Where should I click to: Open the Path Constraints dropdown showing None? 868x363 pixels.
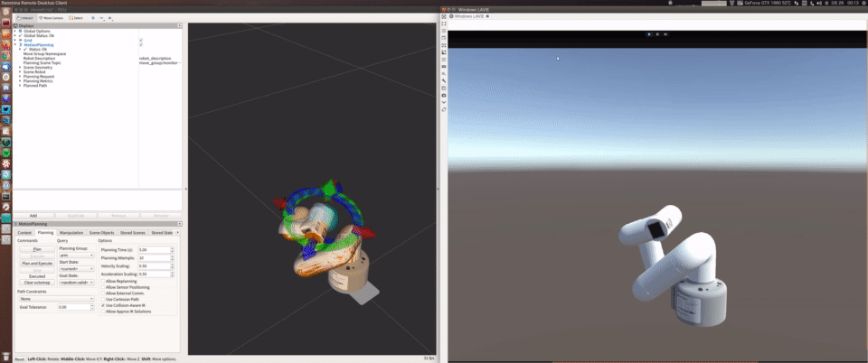tap(57, 299)
